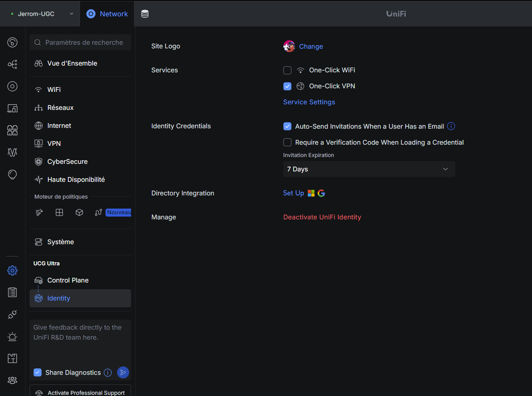Click Set Up for Directory Integration
The image size is (532, 396).
[293, 193]
